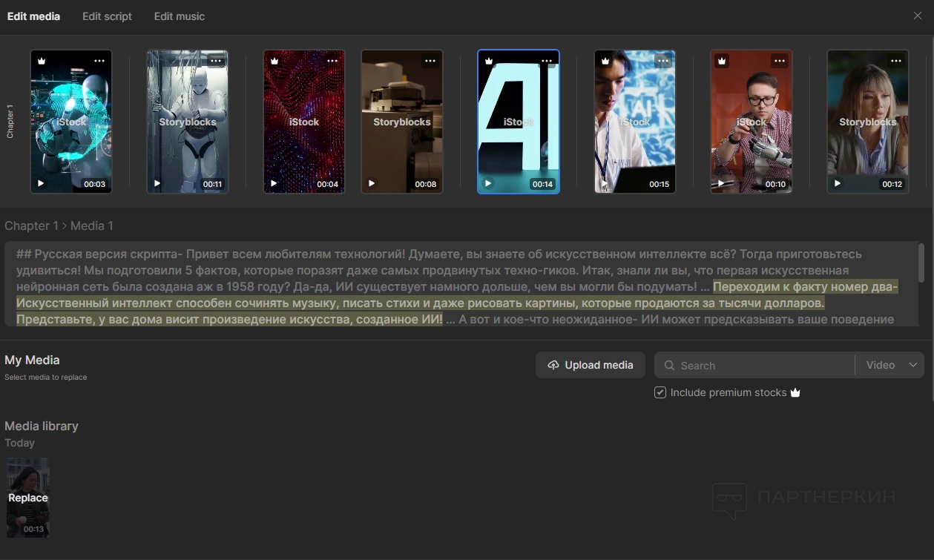
Task: Close the Edit media dialog
Action: pos(918,16)
